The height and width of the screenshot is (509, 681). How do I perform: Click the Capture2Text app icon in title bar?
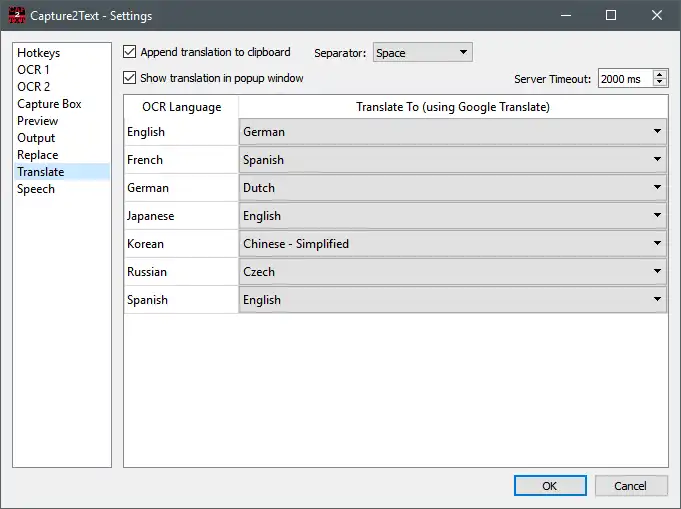tap(15, 15)
